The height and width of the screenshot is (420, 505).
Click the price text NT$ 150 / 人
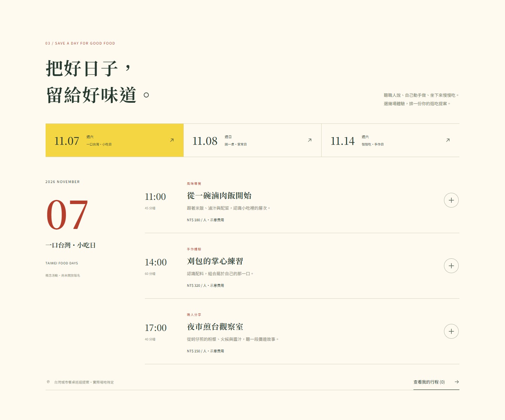[197, 351]
